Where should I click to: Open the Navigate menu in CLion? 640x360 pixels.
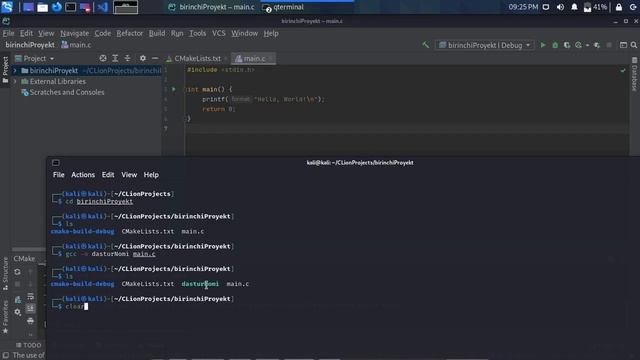(74, 33)
